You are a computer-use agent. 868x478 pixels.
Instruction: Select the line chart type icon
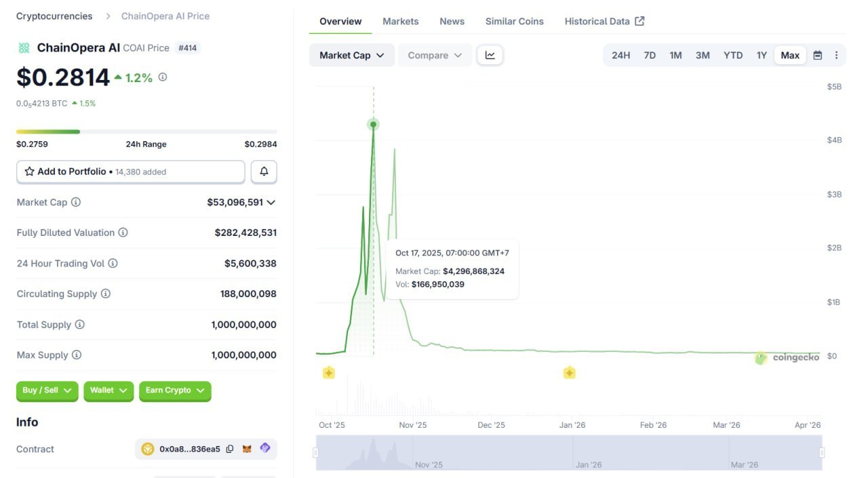490,55
